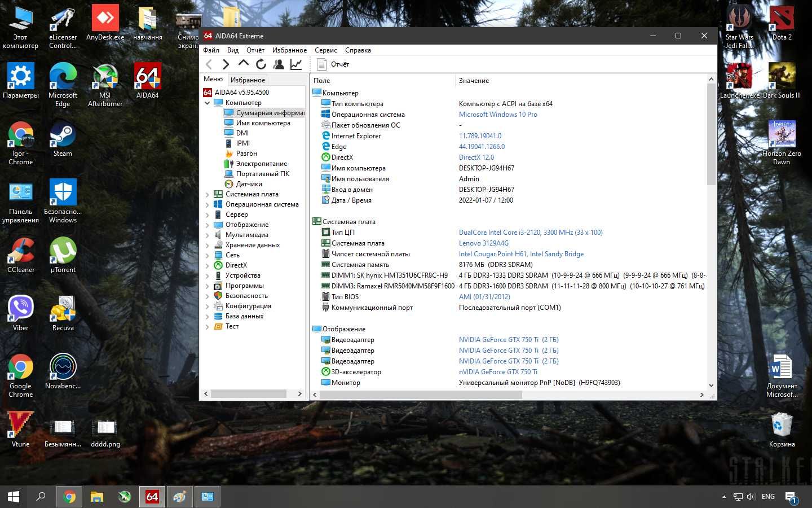Expand the Хранение данных tree node
This screenshot has width=812, height=508.
[x=207, y=245]
